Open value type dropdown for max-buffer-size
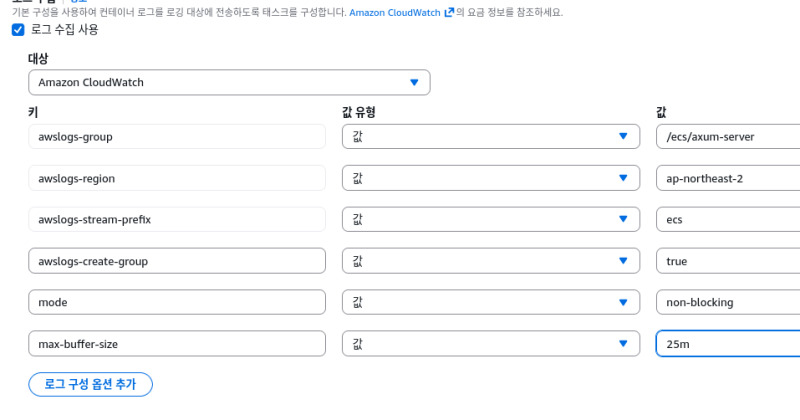 click(x=490, y=344)
